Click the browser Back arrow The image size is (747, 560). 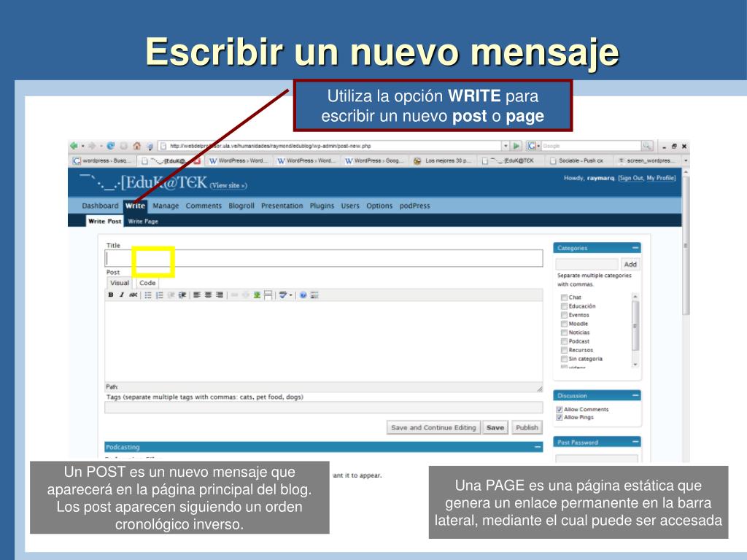point(74,146)
